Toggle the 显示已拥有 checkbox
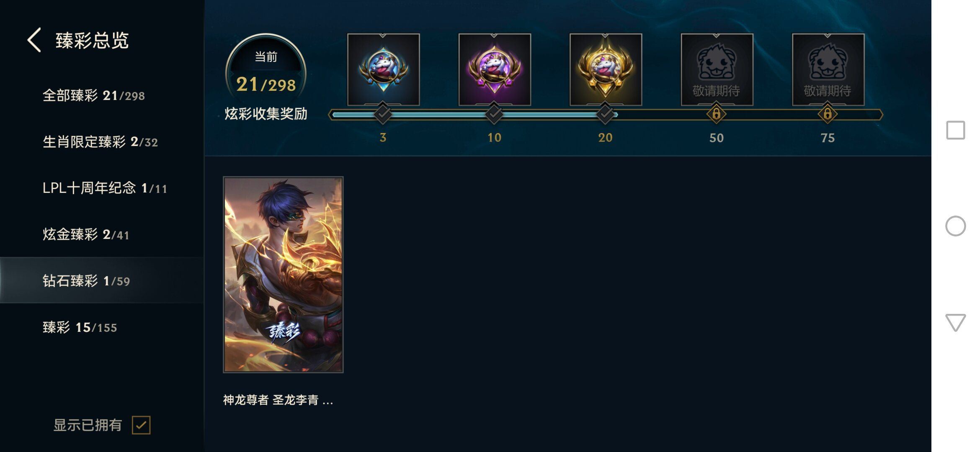Image resolution: width=980 pixels, height=452 pixels. click(x=141, y=425)
